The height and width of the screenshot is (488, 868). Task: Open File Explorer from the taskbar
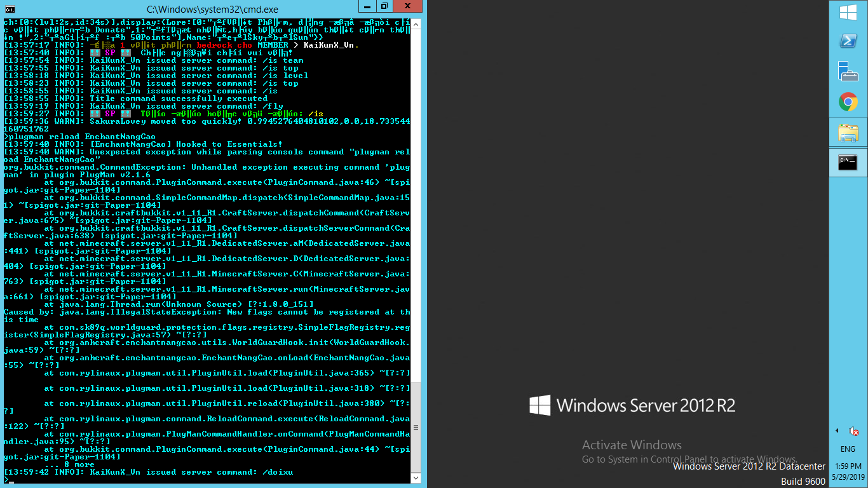848,132
